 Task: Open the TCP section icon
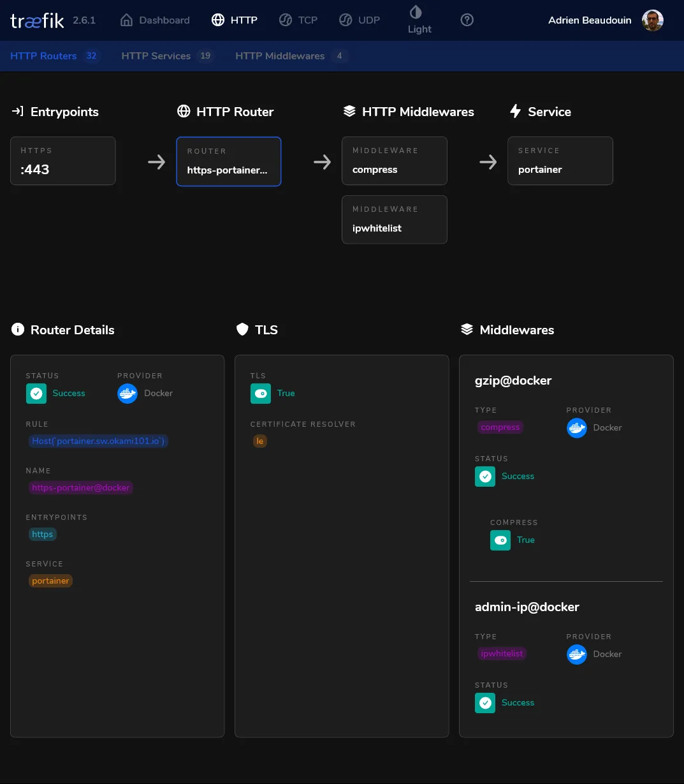[x=285, y=20]
